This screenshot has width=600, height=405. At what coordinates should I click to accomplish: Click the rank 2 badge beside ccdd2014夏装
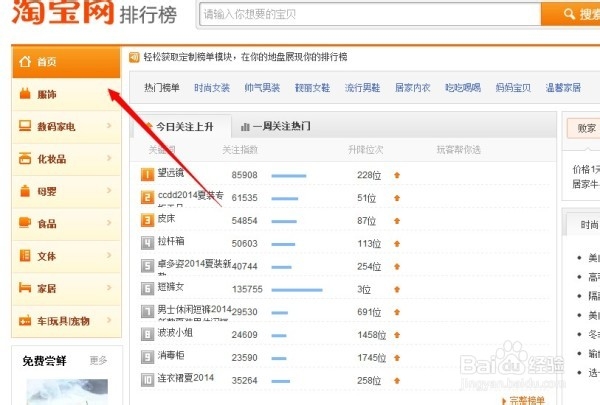(147, 198)
